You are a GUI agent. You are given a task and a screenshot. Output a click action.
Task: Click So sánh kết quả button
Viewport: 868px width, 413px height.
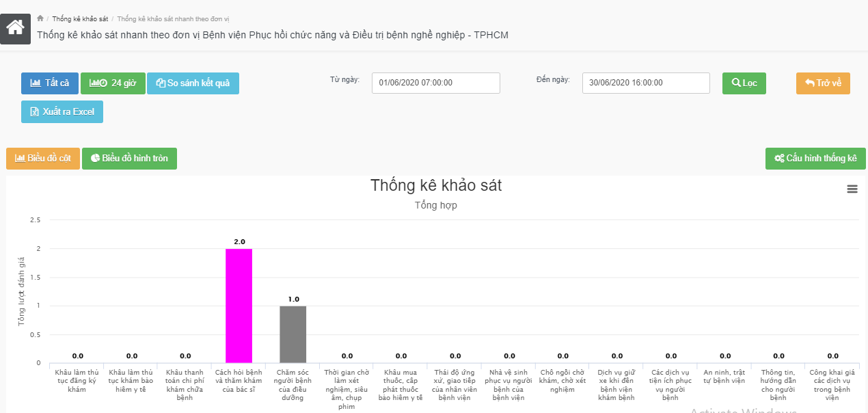(193, 83)
